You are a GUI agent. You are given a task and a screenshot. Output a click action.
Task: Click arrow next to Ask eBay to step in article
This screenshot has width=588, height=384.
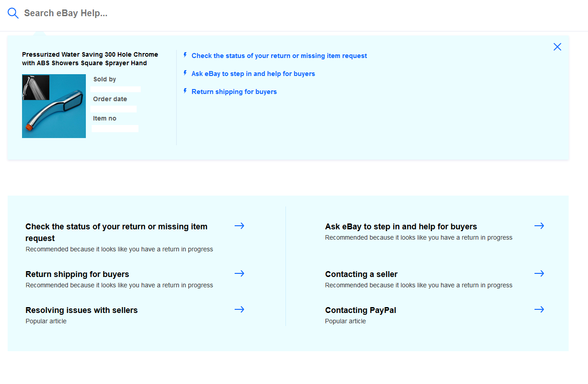click(x=539, y=226)
